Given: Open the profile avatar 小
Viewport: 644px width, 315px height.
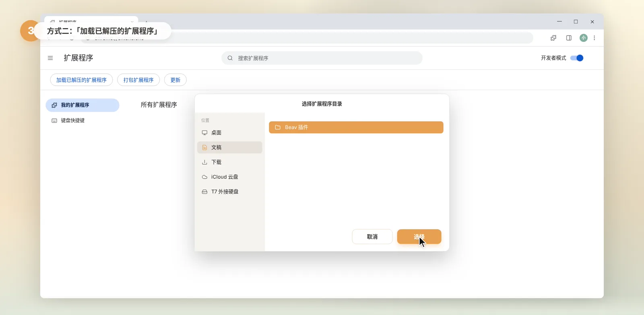Looking at the screenshot, I should (x=584, y=38).
